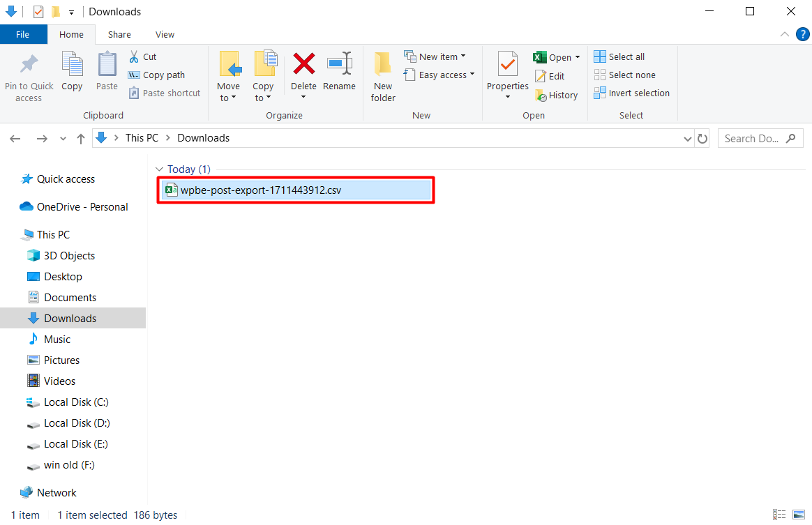Click Select all button

point(619,56)
